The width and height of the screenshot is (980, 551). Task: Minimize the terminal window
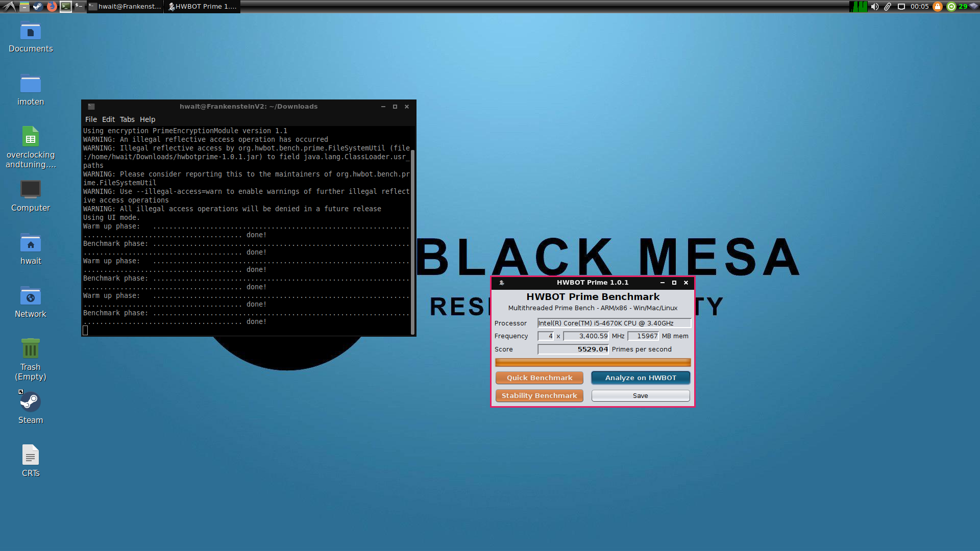click(383, 107)
